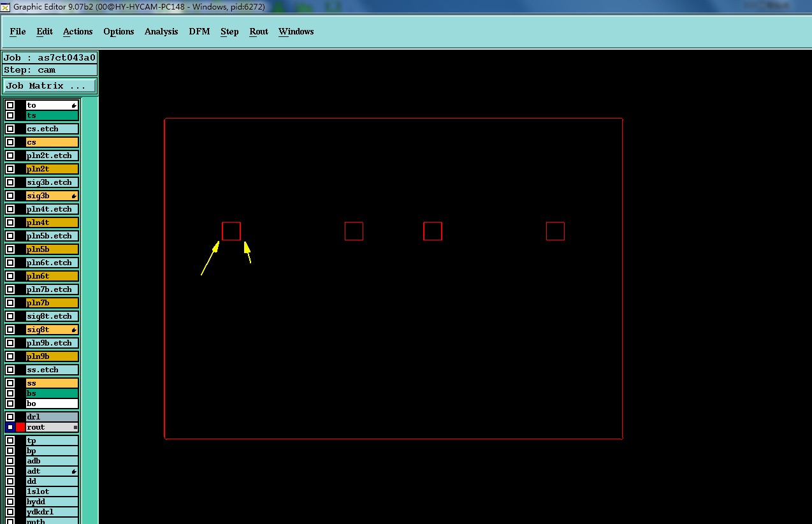Image resolution: width=812 pixels, height=524 pixels.
Task: Click the Job Matrix ... button
Action: pos(50,85)
